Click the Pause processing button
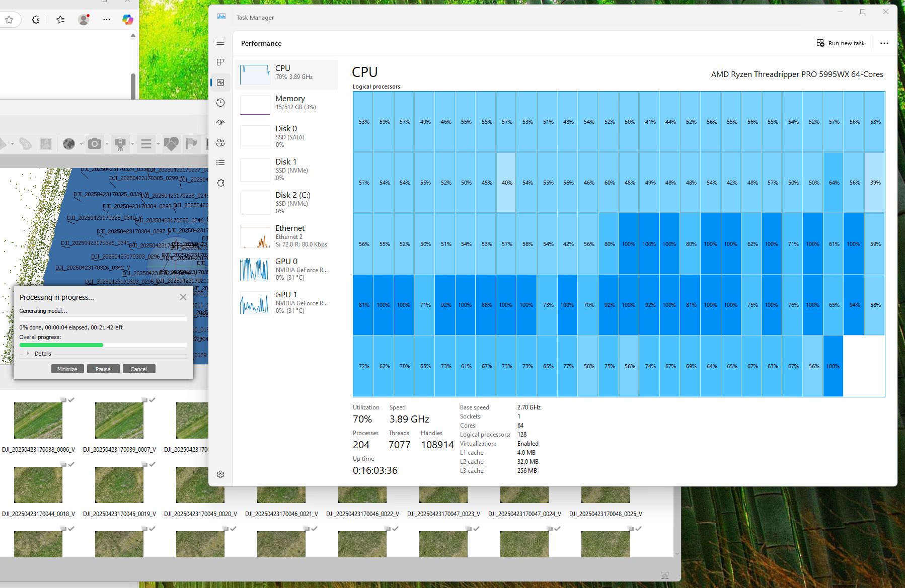Screen dimensions: 905x588 pos(103,369)
